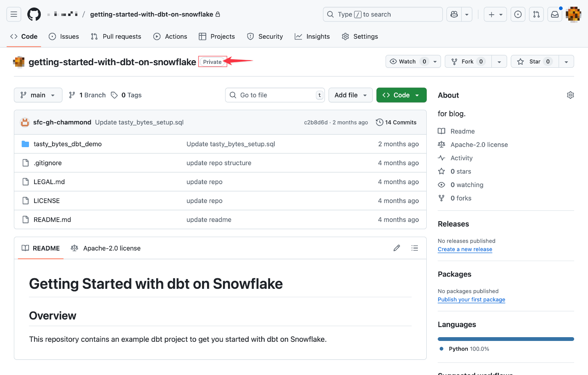Open the Readme link in About
588x375 pixels.
pos(456,131)
